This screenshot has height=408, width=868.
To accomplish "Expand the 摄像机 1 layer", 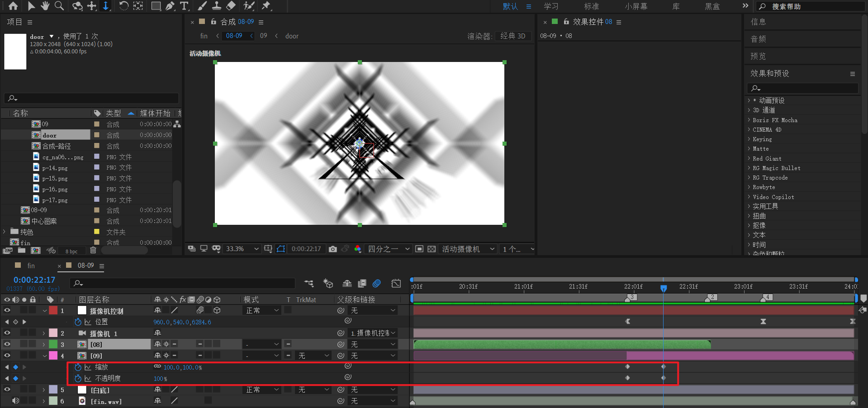I will 44,333.
